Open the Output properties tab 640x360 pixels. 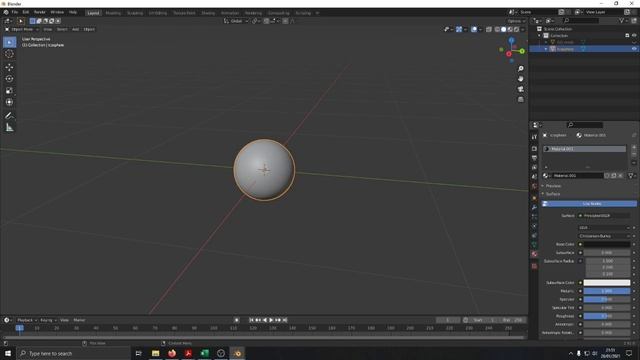pos(534,158)
